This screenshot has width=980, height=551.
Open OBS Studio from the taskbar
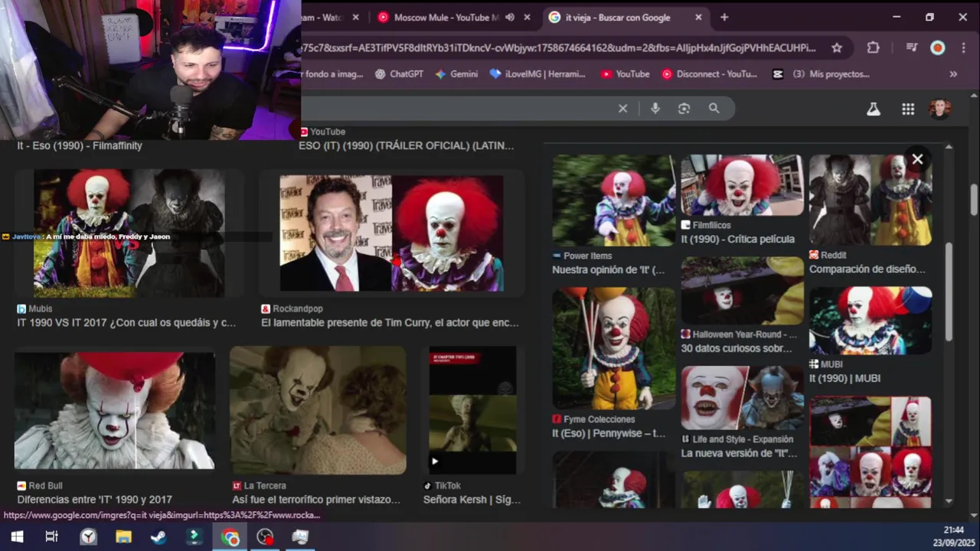(x=265, y=537)
